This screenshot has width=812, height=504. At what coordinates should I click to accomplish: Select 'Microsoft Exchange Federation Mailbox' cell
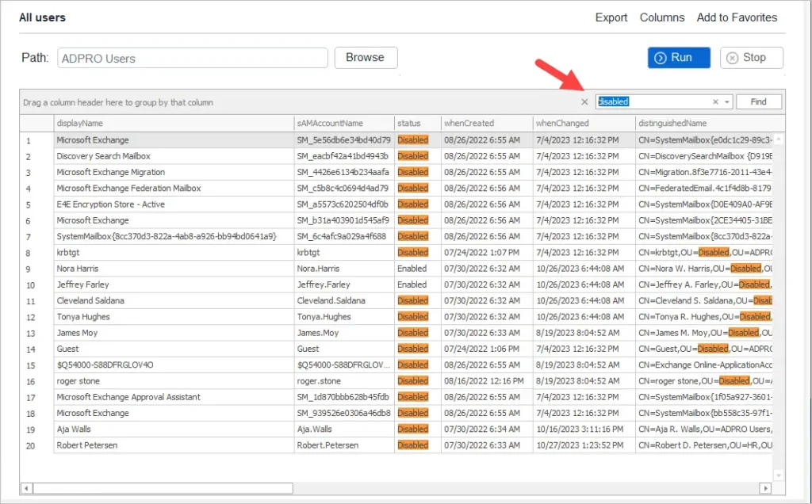pyautogui.click(x=174, y=189)
